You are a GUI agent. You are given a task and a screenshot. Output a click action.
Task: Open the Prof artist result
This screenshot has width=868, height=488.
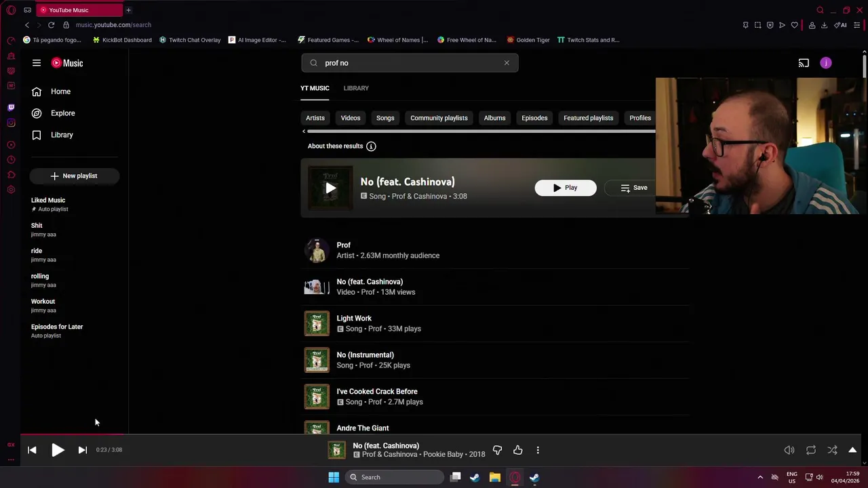tap(495, 250)
